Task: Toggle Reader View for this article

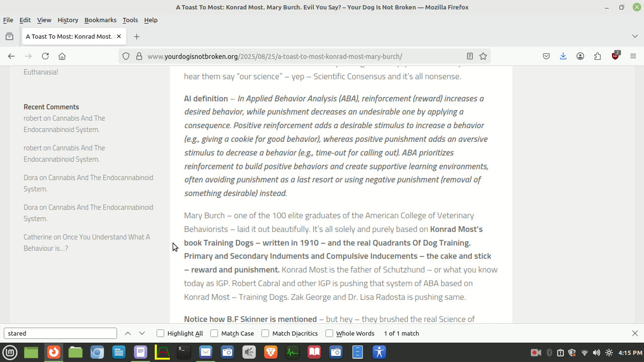Action: pos(469,56)
